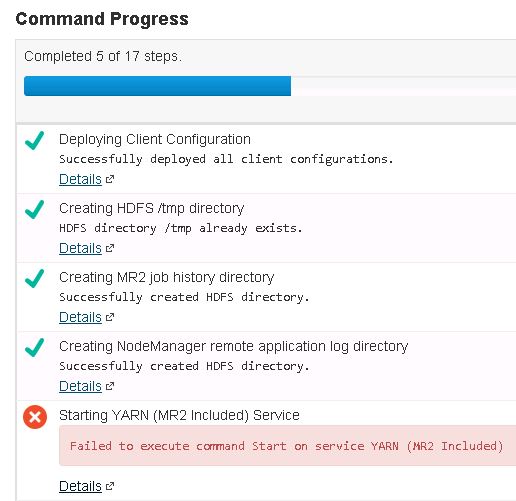
Task: Click the red error icon for YARN Service
Action: click(x=35, y=417)
